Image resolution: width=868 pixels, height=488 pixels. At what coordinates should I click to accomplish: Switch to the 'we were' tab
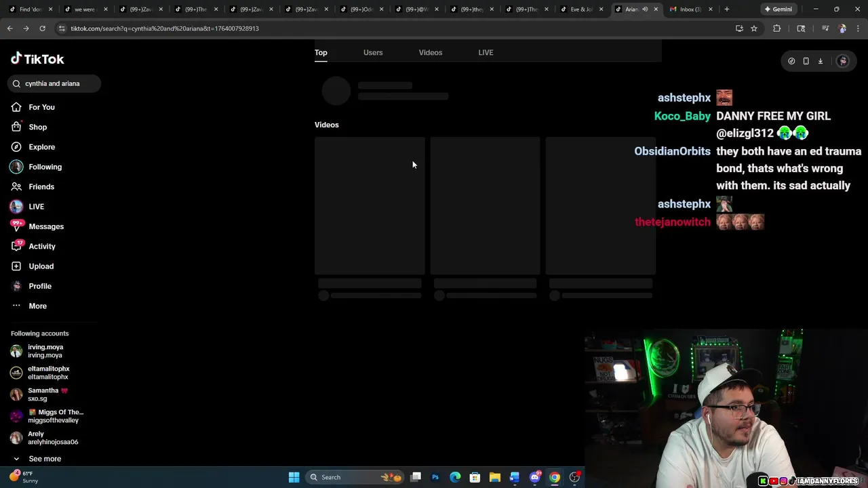[x=84, y=9]
